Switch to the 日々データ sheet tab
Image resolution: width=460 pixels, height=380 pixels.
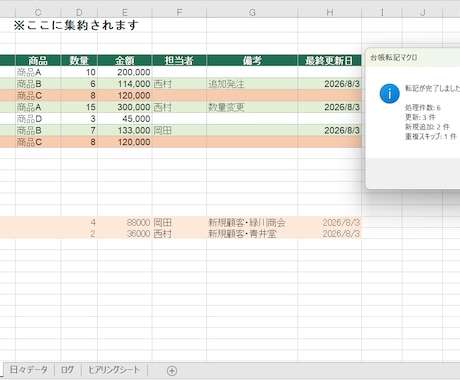pos(28,370)
